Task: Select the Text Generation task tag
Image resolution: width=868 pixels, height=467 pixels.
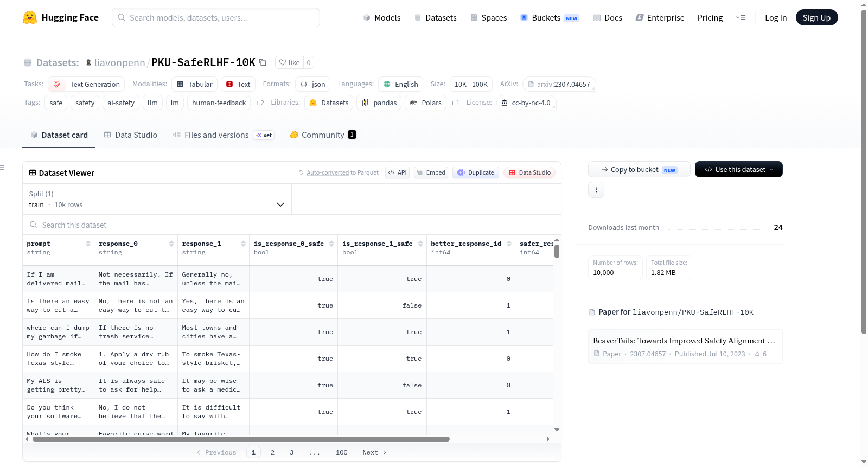Action: click(86, 84)
